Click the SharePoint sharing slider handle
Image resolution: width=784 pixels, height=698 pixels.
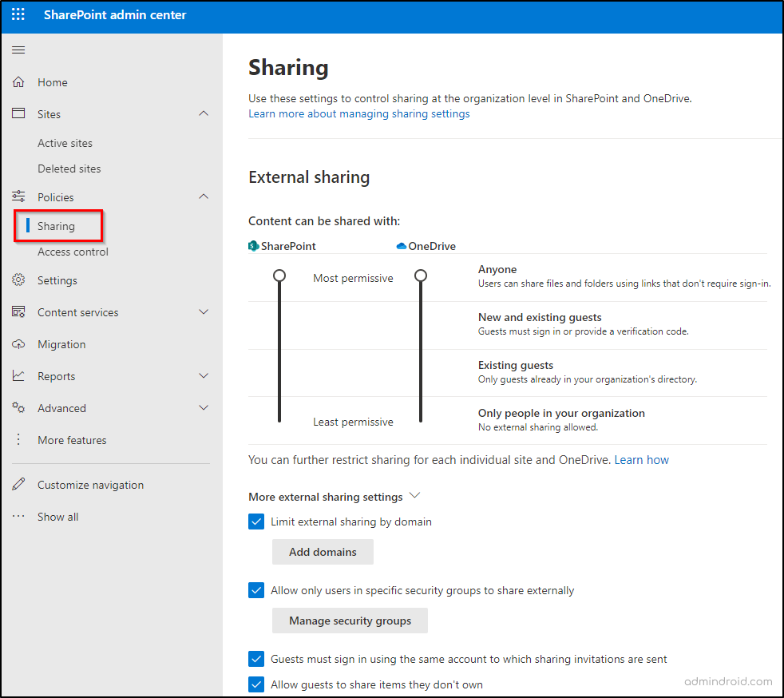(279, 276)
